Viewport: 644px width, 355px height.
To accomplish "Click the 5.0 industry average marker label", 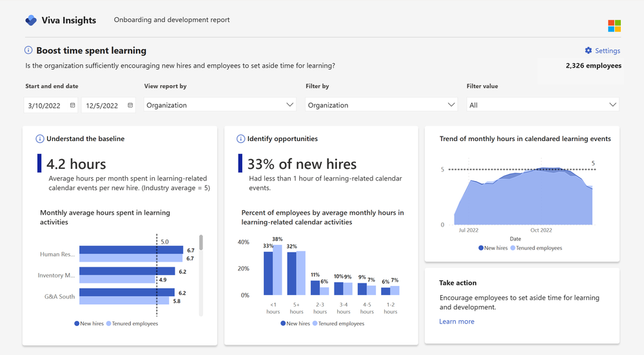I will 164,242.
